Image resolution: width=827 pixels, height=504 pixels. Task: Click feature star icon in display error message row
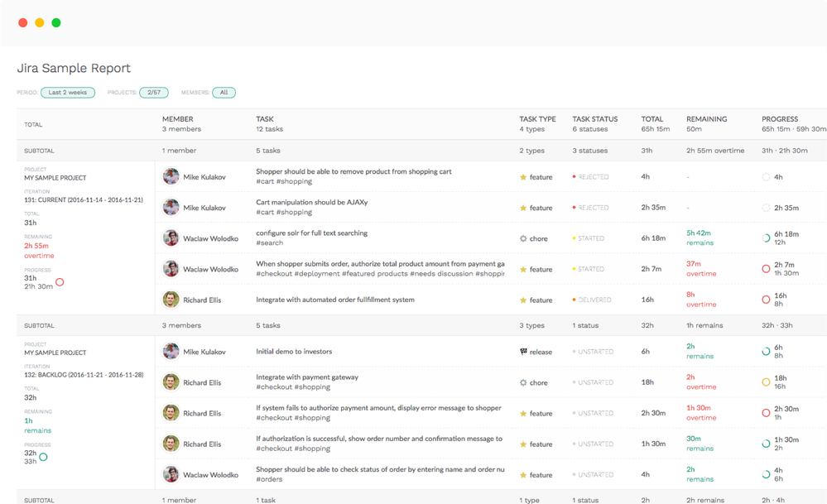click(x=523, y=413)
